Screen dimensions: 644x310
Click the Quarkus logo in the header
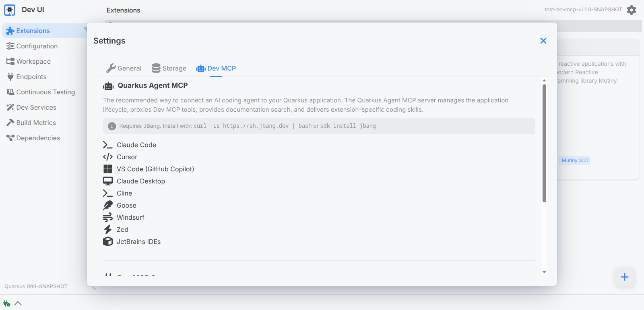10,10
